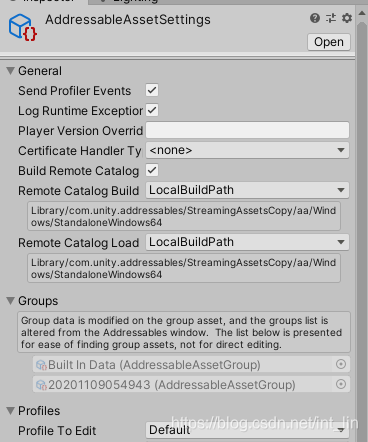Click the Profile To Edit label

click(x=57, y=431)
